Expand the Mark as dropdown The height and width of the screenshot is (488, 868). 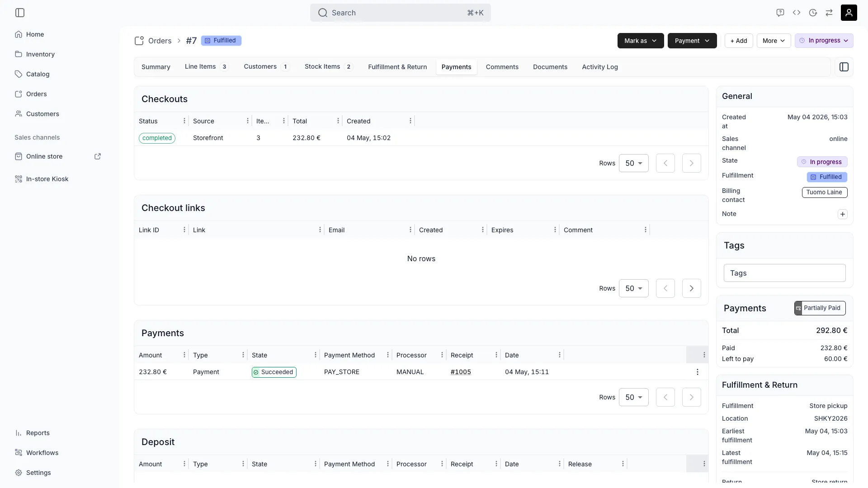pos(640,41)
